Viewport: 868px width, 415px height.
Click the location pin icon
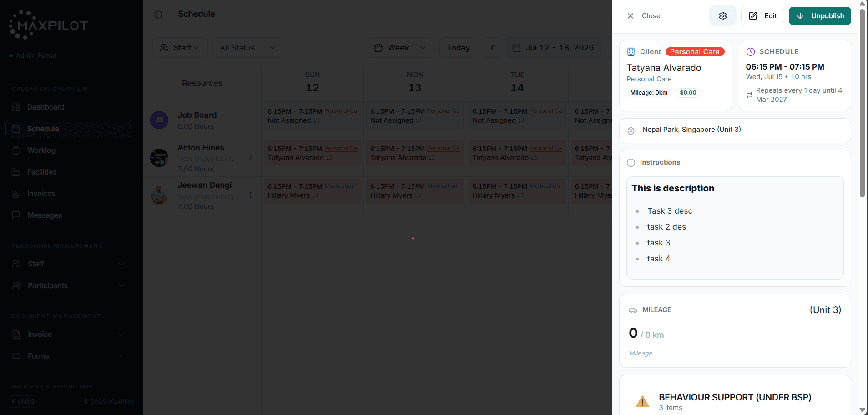click(631, 131)
